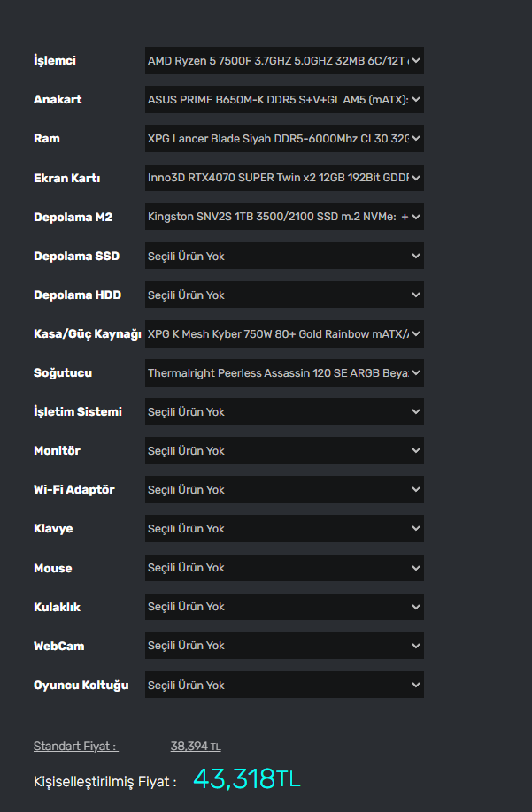Click the Kasa/Güç Kaynağı row label
532x812 pixels.
coord(88,334)
